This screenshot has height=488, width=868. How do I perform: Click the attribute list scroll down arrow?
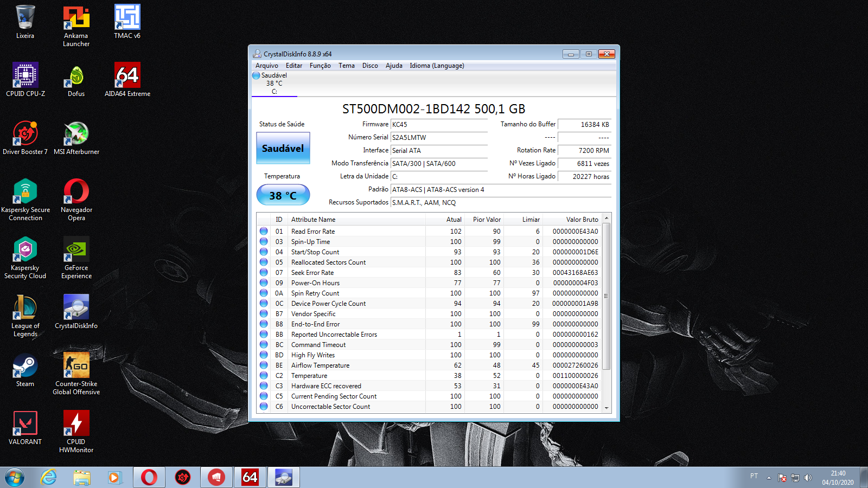(607, 408)
